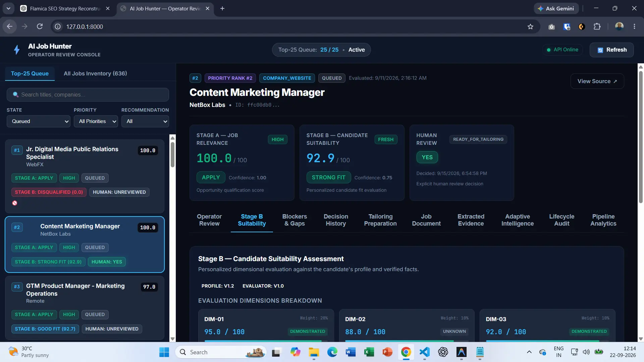
Task: Select the Stage B Suitability tab
Action: 252,220
